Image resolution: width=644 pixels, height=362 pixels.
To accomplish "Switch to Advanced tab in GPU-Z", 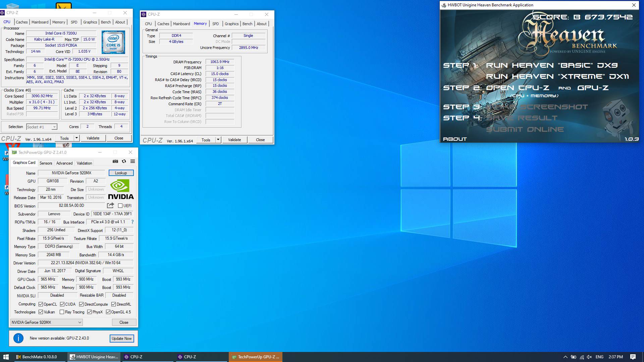I will 64,163.
